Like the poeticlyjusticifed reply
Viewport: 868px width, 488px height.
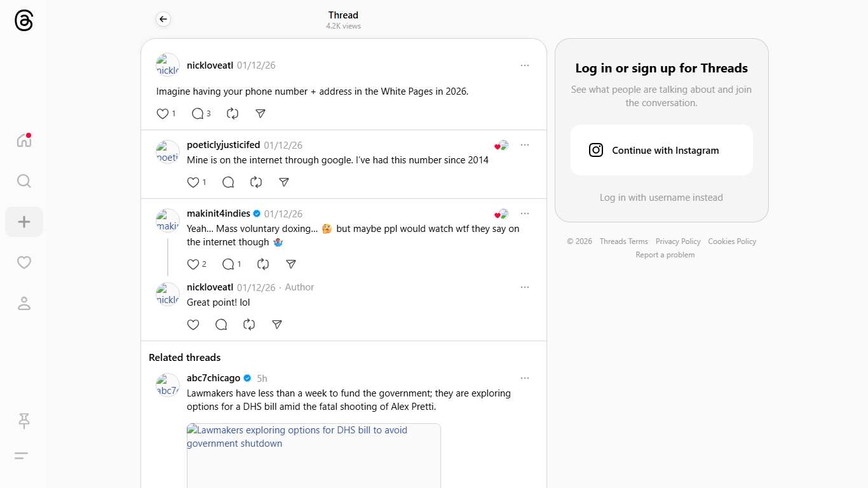point(193,182)
